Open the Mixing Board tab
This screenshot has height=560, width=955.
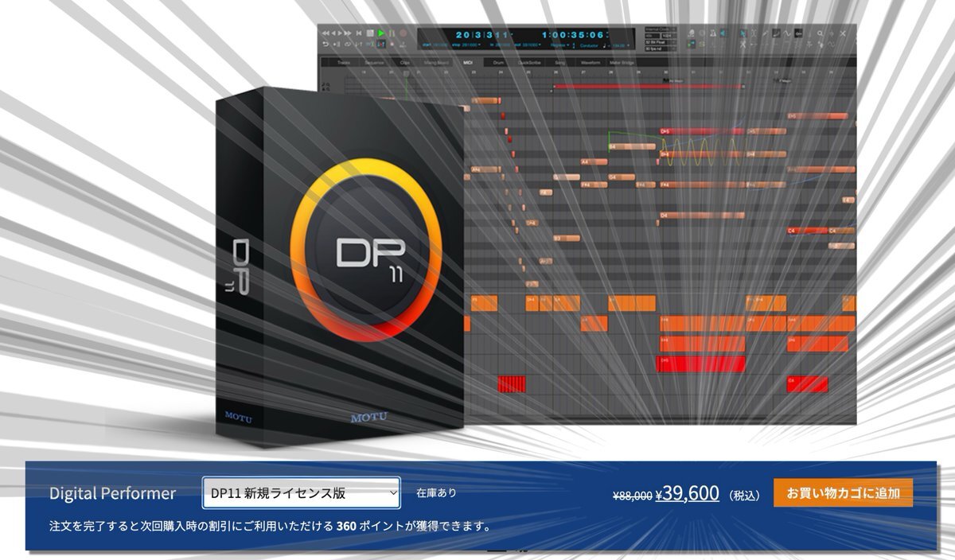(x=437, y=61)
